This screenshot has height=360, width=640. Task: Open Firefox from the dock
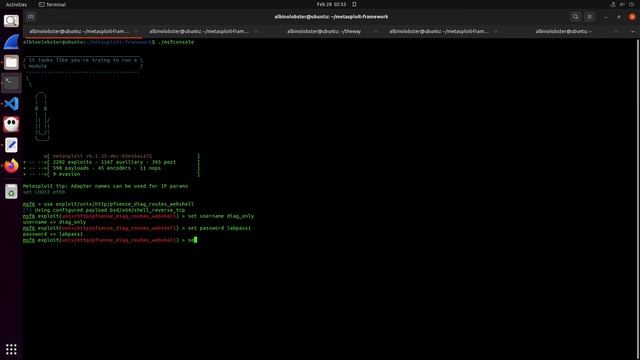(x=11, y=166)
